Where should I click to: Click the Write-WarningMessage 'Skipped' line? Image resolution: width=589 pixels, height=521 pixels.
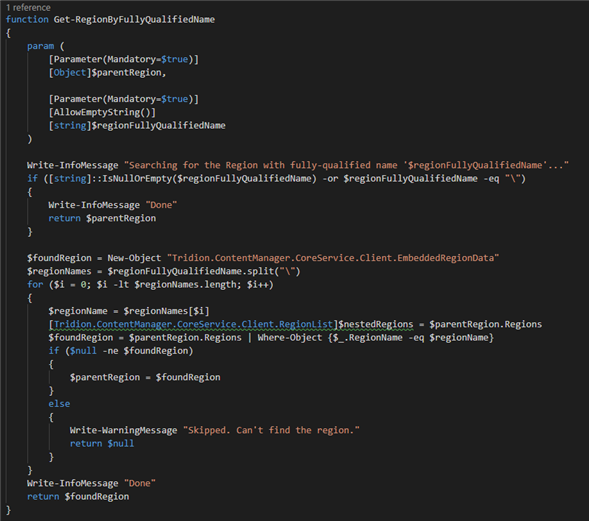214,430
